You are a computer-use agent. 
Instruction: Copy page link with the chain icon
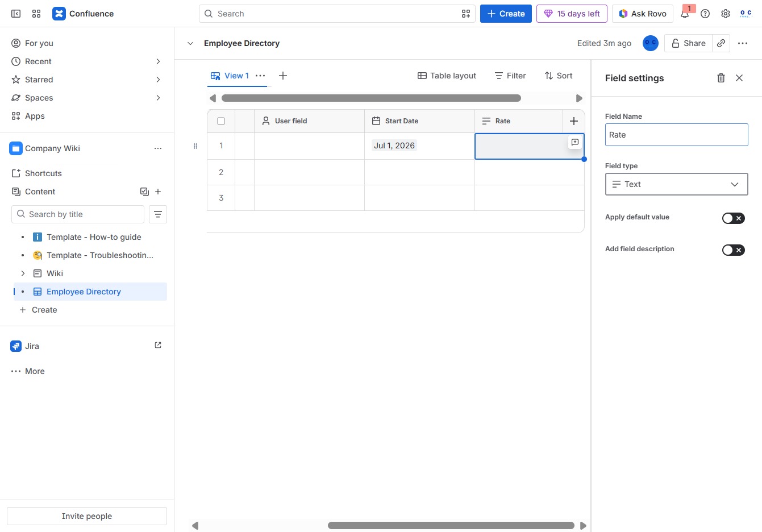tap(721, 43)
